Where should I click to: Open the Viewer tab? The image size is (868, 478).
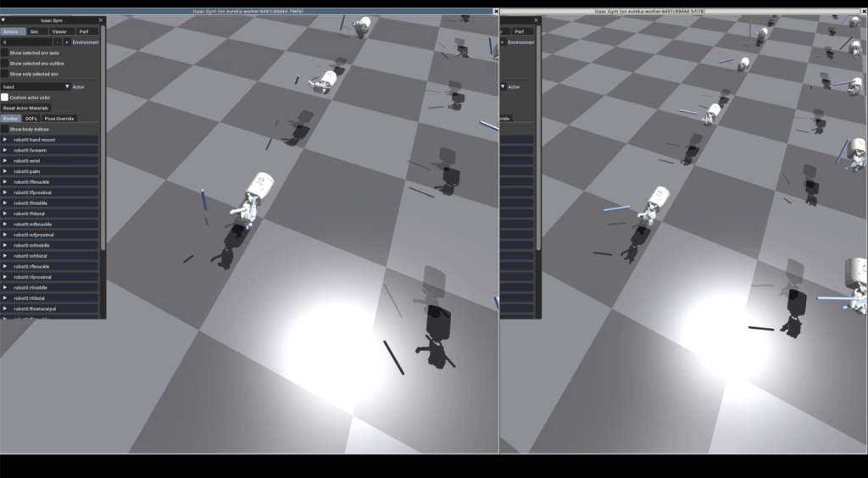pos(61,31)
